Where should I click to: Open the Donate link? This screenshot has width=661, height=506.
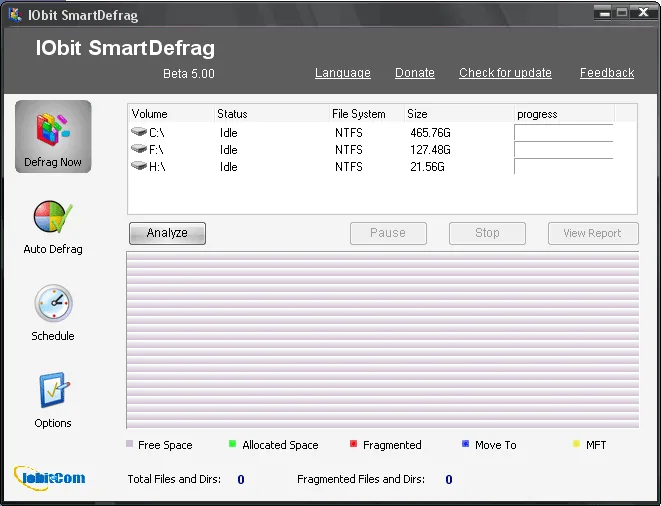(x=415, y=73)
